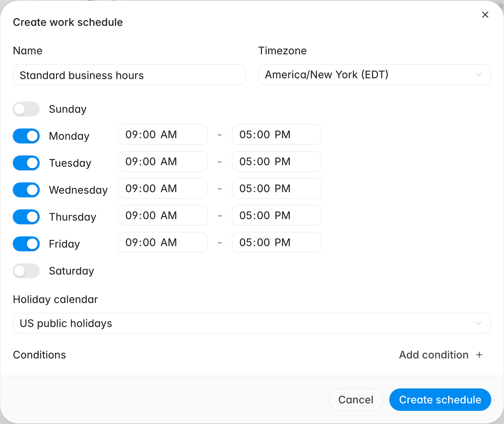Change Tuesday end time field
The width and height of the screenshot is (504, 424).
click(x=277, y=161)
